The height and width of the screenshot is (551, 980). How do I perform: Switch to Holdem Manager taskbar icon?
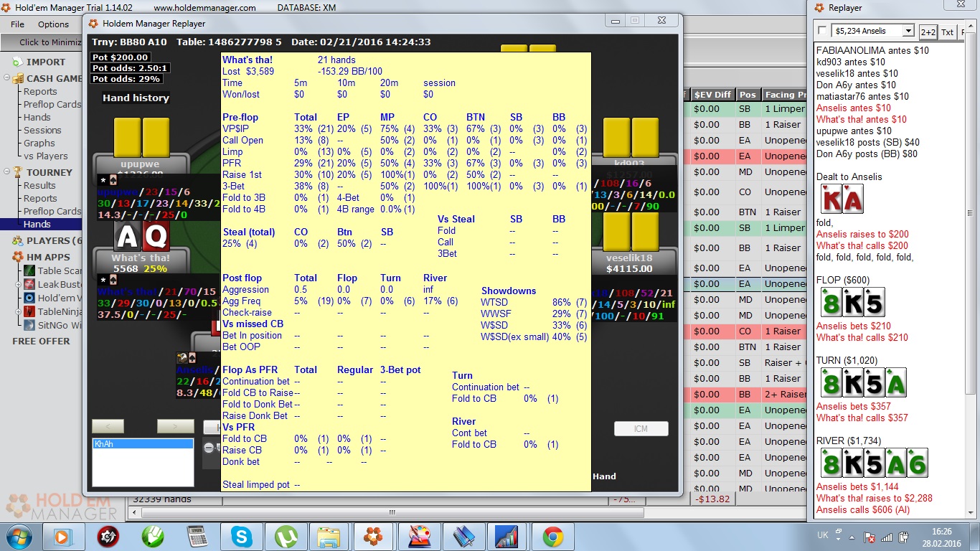(373, 536)
